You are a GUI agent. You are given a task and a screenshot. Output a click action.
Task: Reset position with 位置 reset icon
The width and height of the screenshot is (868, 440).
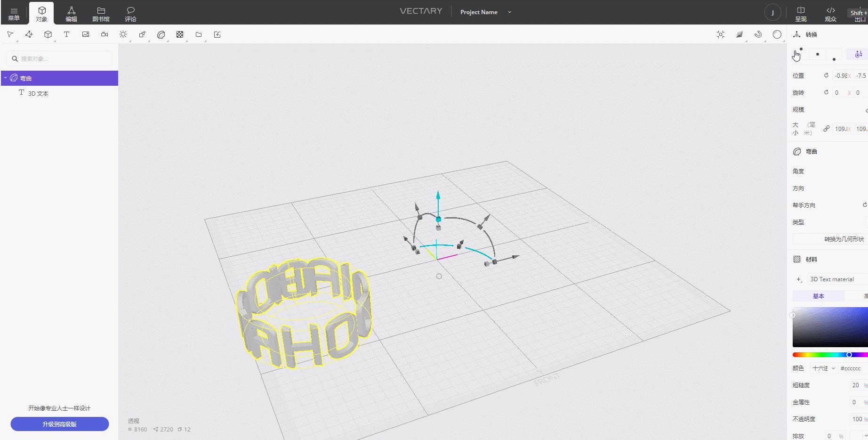(x=826, y=75)
